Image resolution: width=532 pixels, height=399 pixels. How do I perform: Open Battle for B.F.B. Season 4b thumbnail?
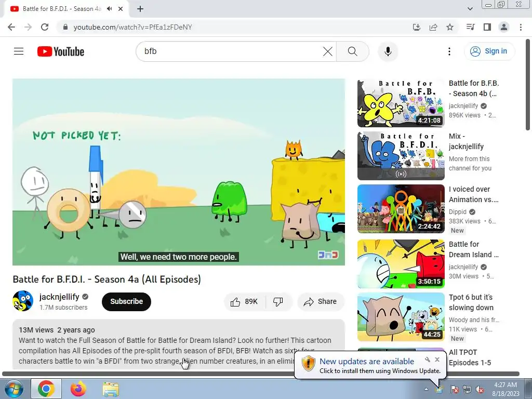[401, 103]
